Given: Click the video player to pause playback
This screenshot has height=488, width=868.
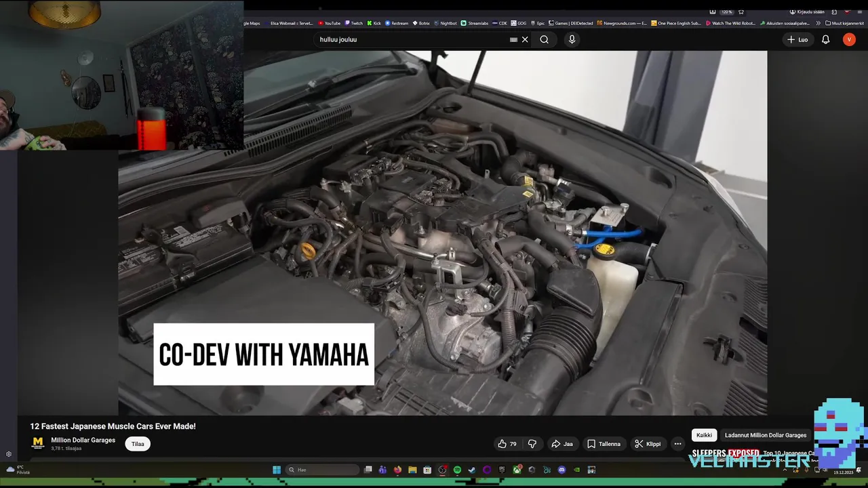Looking at the screenshot, I should click(442, 232).
